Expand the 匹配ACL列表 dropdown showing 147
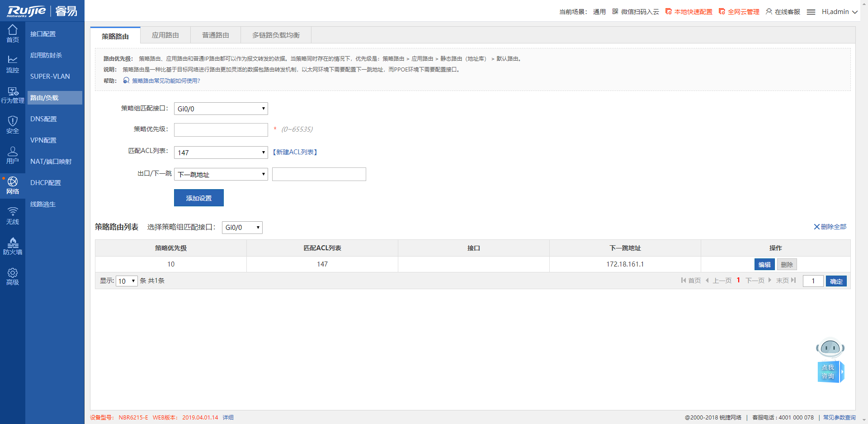This screenshot has width=868, height=424. tap(221, 152)
